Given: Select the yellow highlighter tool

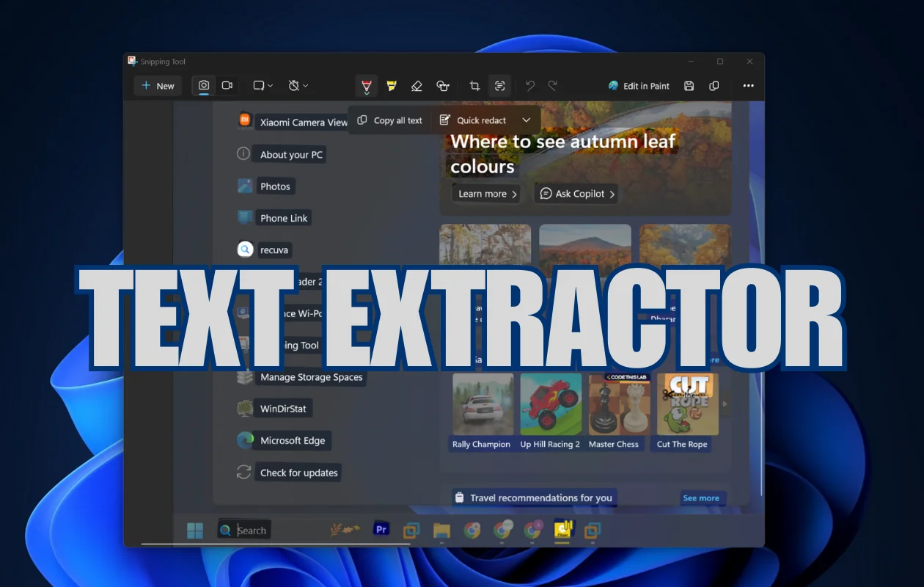Looking at the screenshot, I should pos(392,86).
